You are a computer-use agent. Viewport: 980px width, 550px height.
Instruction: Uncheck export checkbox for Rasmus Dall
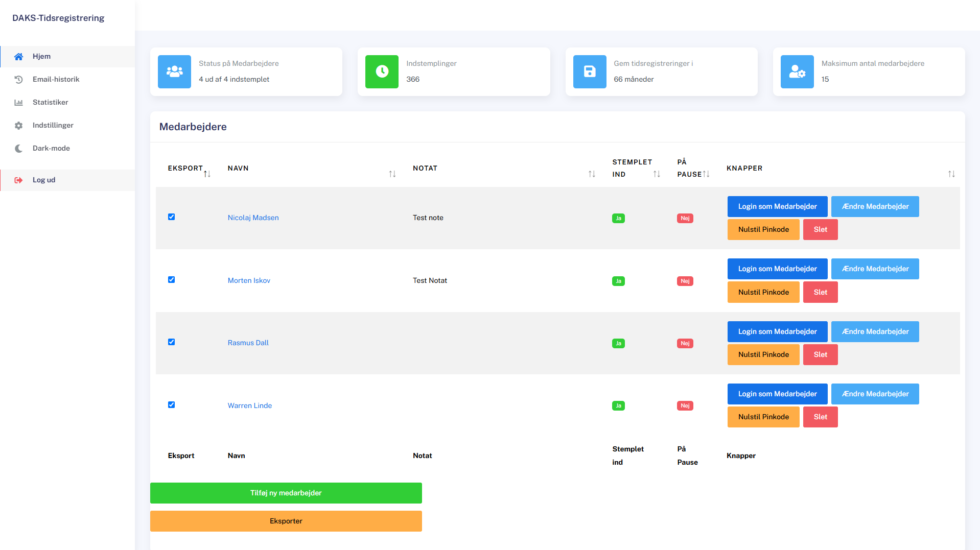171,342
